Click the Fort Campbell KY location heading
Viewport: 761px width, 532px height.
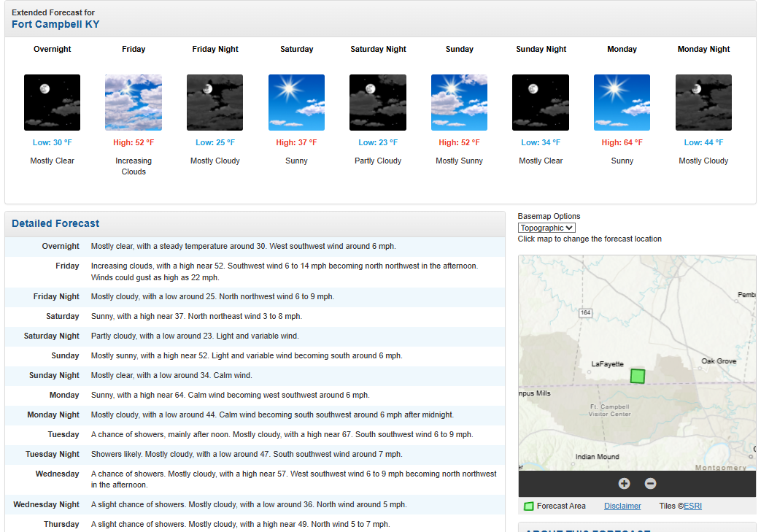55,24
